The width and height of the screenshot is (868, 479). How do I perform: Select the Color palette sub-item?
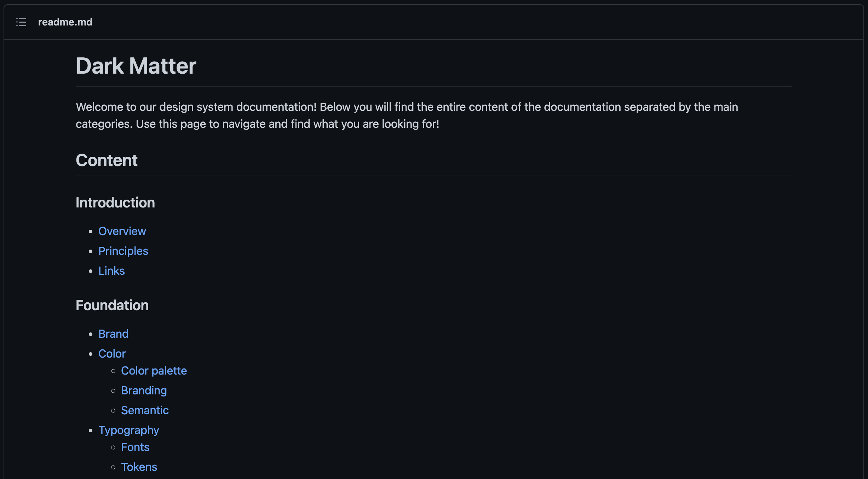click(x=154, y=370)
